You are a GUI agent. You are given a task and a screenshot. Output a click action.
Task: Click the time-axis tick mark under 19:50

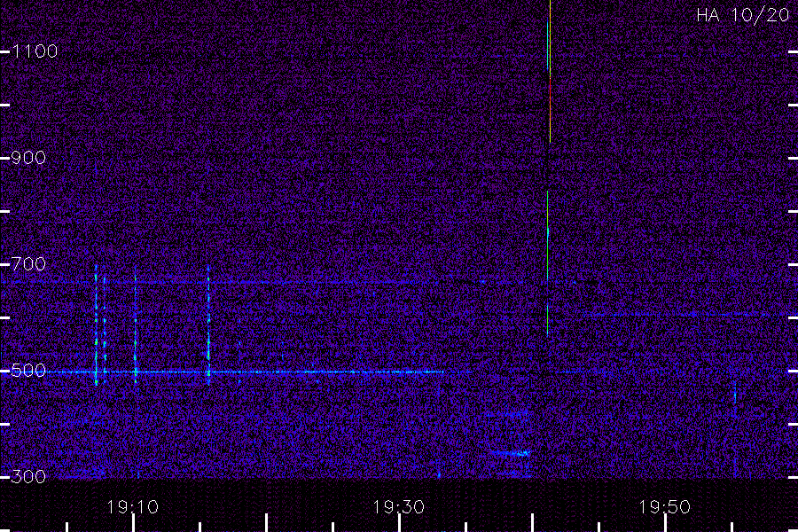click(x=666, y=523)
